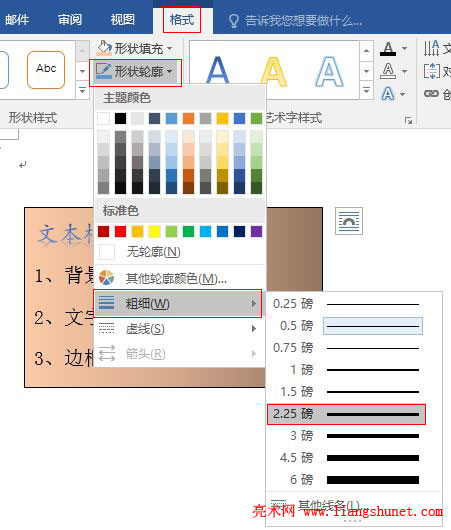Pick the gold theme color
451x530 pixels.
[x=222, y=118]
